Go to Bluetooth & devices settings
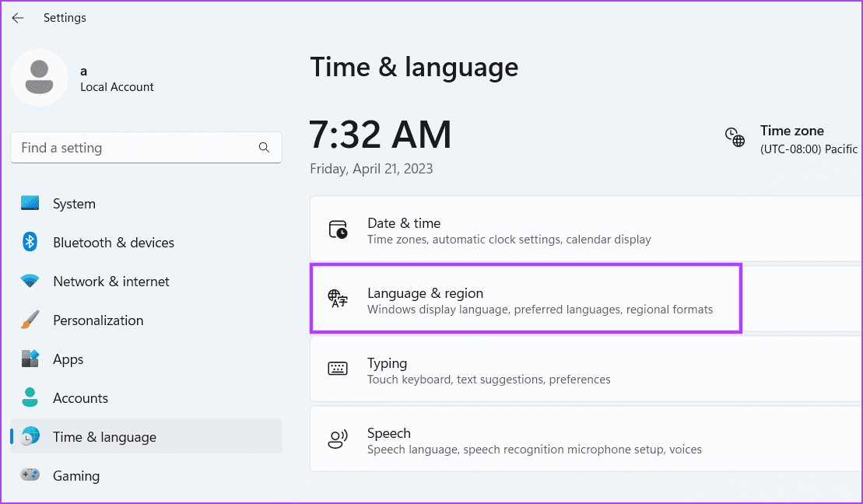 [146, 243]
